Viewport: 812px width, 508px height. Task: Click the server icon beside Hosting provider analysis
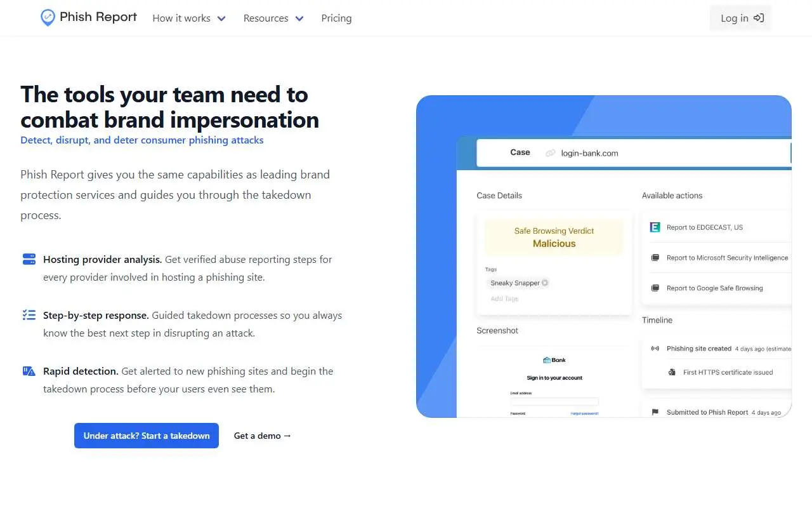(29, 259)
